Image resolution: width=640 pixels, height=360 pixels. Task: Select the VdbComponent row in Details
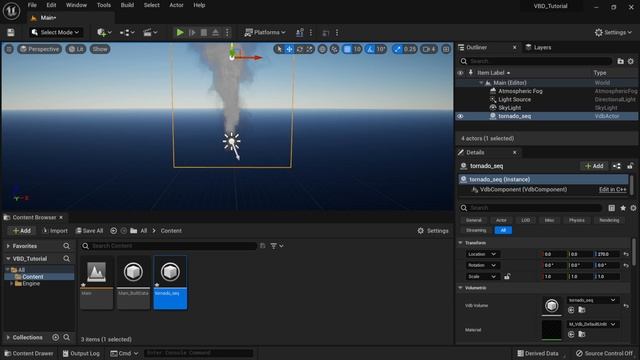pos(543,189)
